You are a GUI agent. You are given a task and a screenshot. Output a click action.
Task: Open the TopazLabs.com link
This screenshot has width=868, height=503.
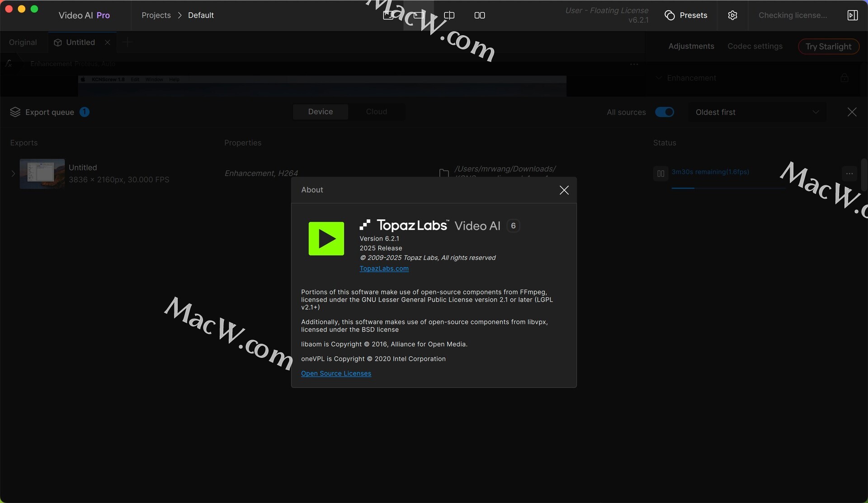[x=384, y=269]
